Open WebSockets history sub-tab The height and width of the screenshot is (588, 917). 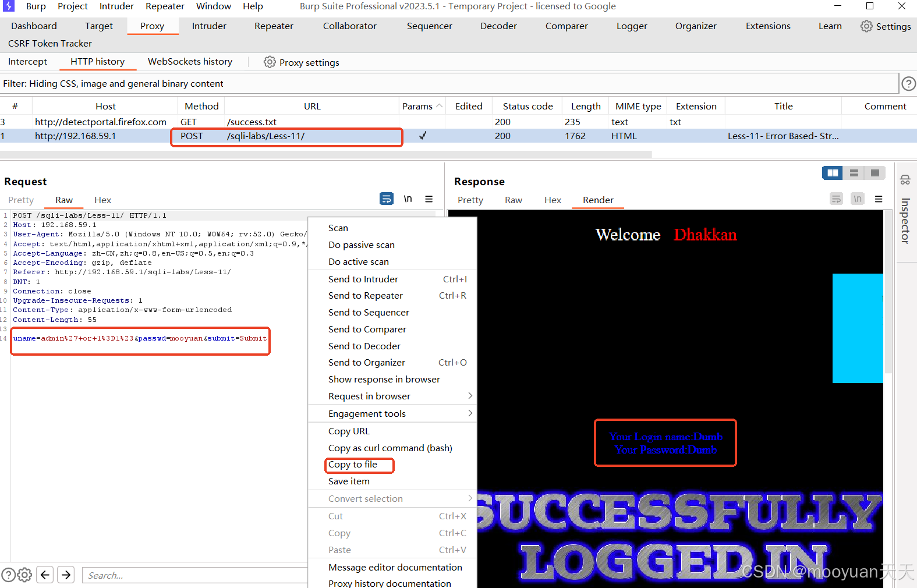190,62
